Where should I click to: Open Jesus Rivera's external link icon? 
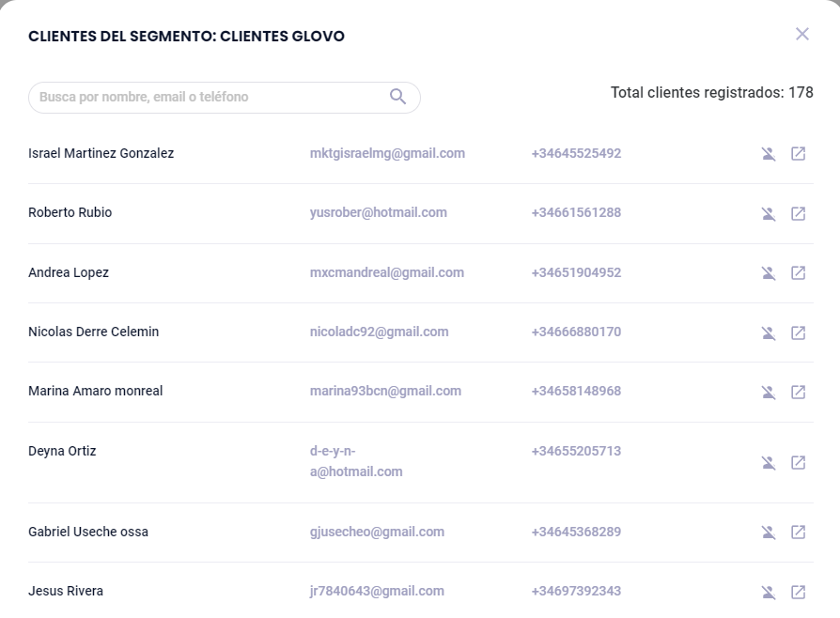coord(798,592)
